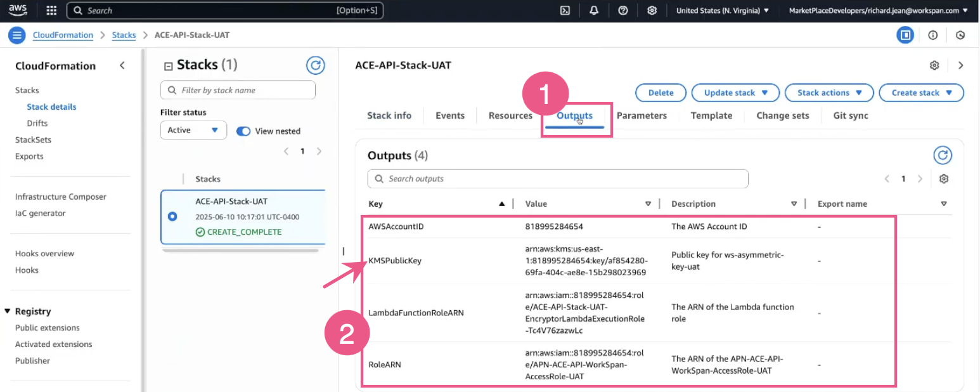The width and height of the screenshot is (980, 392).
Task: Open Public extensions in the sidebar
Action: (x=48, y=328)
